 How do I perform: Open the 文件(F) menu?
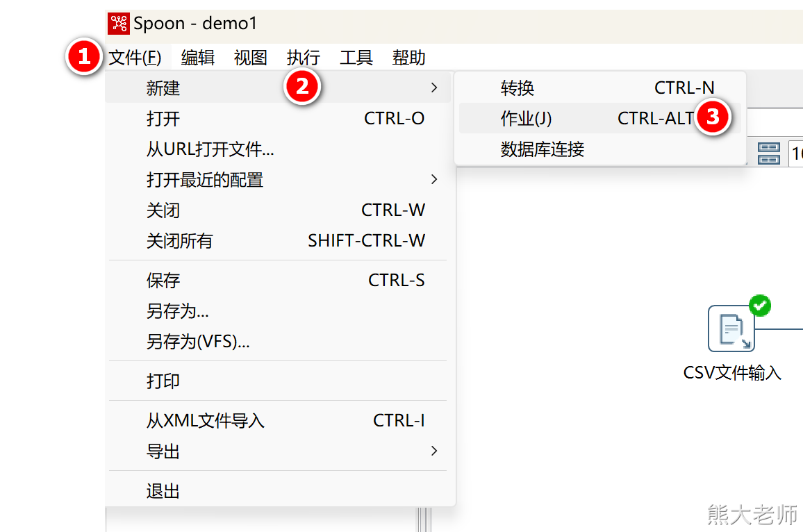[135, 58]
